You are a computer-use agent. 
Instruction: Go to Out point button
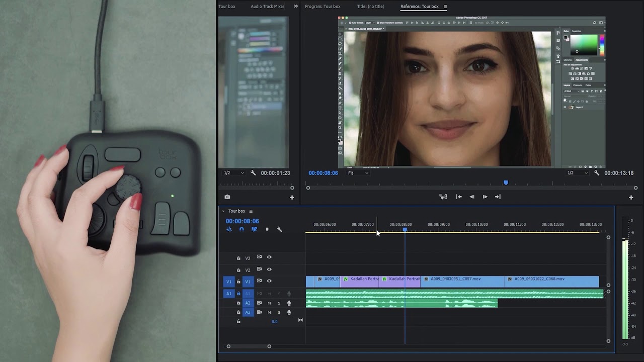click(498, 197)
